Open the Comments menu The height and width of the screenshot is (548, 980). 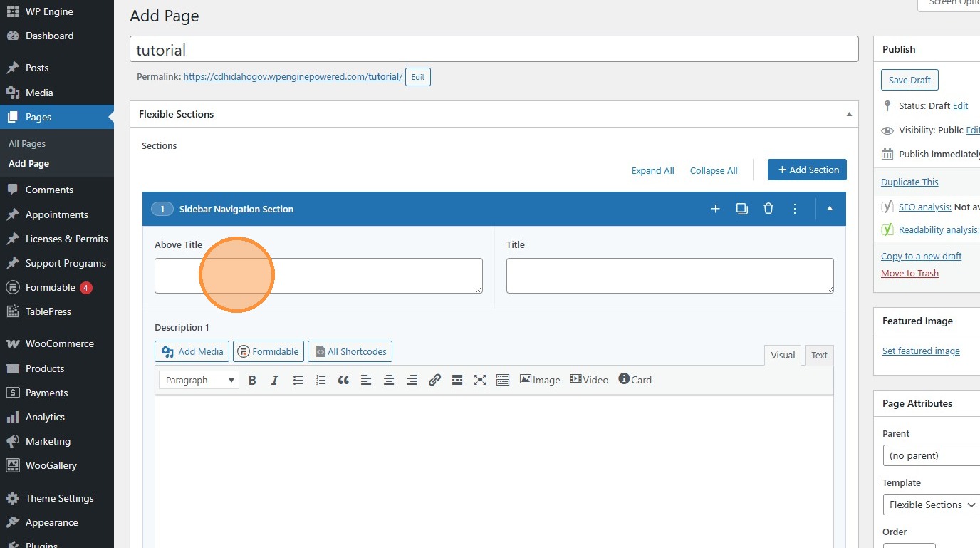point(57,190)
